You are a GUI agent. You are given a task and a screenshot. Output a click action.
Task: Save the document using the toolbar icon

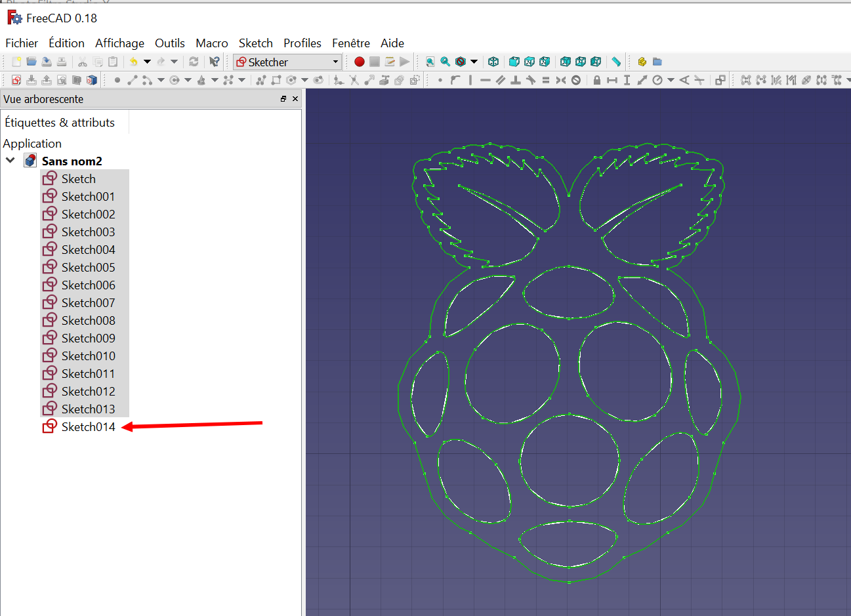(x=47, y=62)
